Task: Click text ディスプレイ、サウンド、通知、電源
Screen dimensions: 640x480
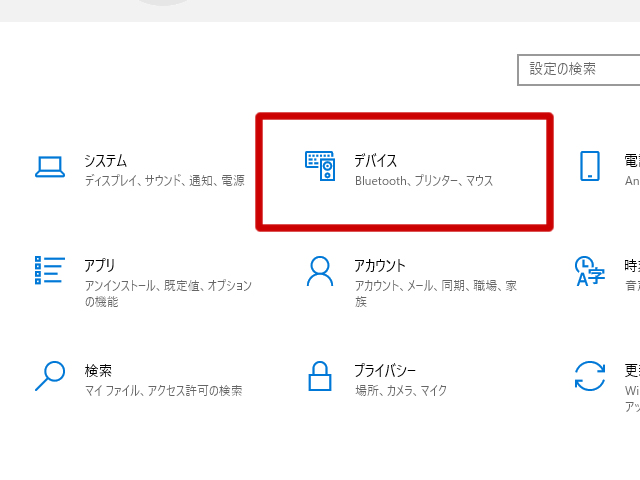Action: (x=164, y=180)
